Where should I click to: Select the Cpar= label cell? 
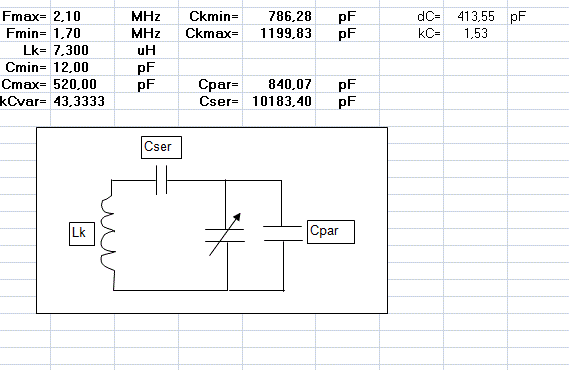click(x=210, y=85)
